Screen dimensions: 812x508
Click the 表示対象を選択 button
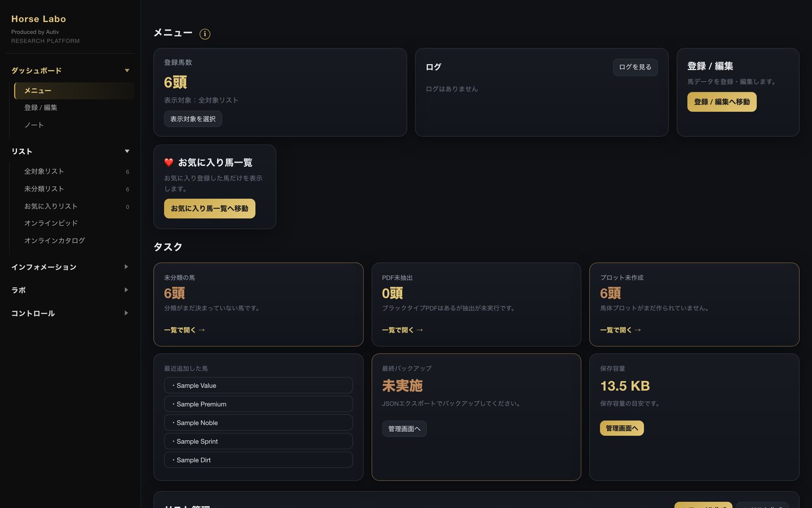[x=193, y=119]
